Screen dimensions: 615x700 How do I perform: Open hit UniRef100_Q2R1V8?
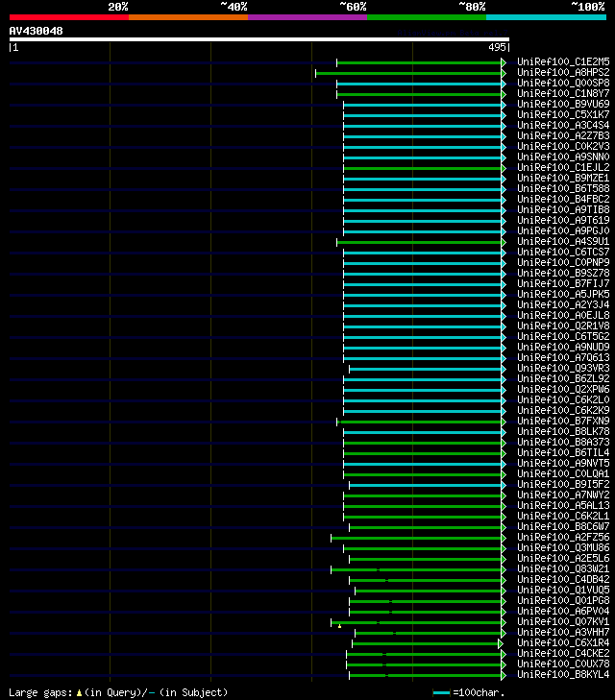click(563, 326)
